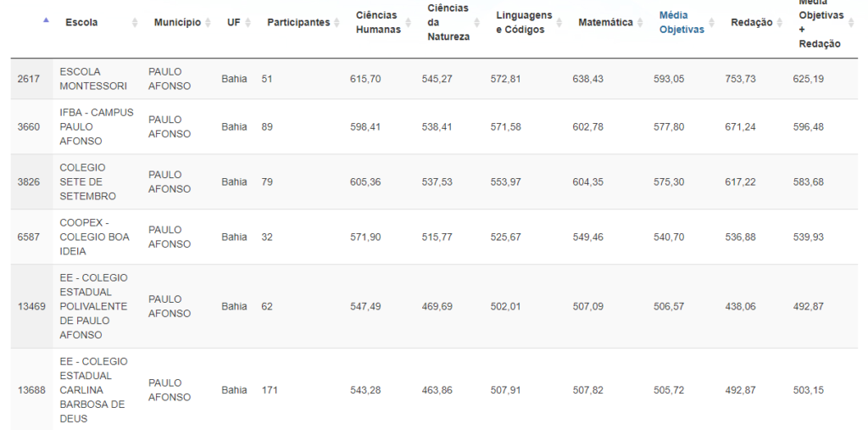
Task: Click the Ciências da Natureza sort arrows
Action: 478,23
